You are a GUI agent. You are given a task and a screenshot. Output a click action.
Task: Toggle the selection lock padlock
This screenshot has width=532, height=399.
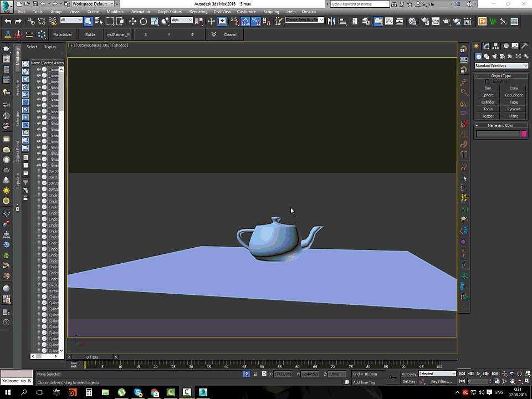pos(255,374)
